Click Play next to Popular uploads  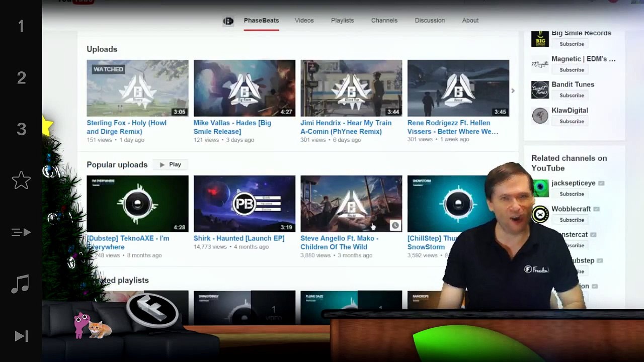click(170, 164)
